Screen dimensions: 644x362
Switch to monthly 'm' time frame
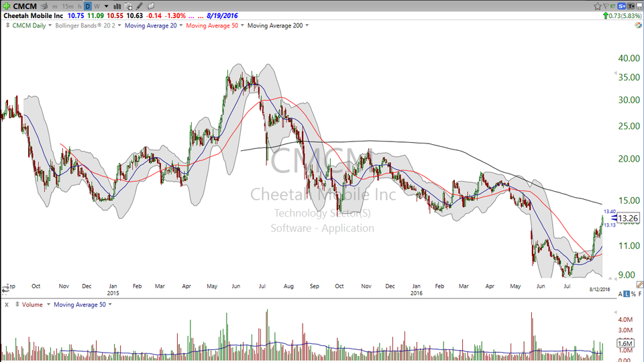tap(54, 6)
